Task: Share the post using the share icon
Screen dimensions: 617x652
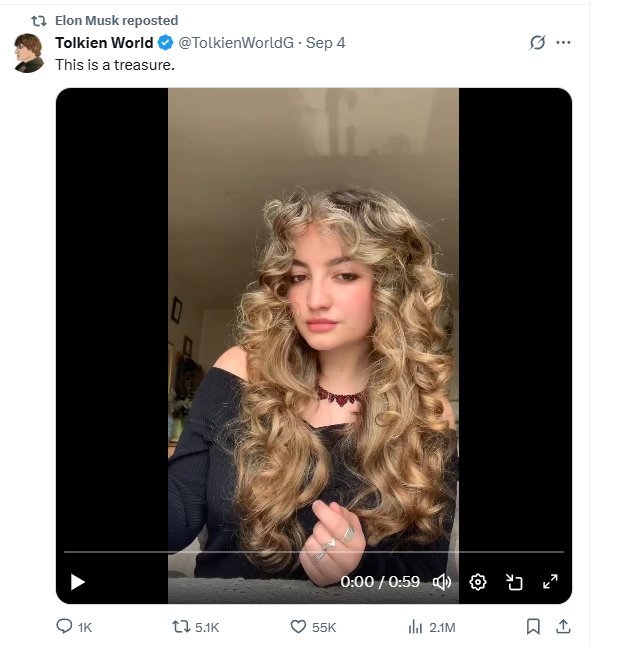Action: pos(563,627)
